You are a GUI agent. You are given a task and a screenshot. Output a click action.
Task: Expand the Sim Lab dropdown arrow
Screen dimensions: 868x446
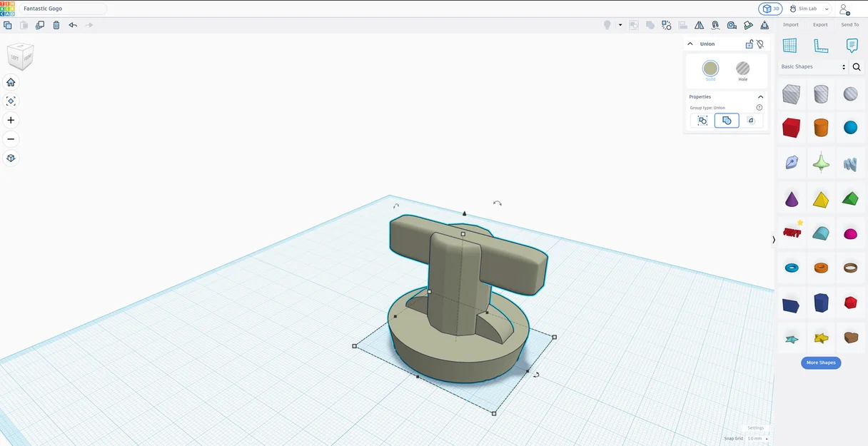(827, 9)
